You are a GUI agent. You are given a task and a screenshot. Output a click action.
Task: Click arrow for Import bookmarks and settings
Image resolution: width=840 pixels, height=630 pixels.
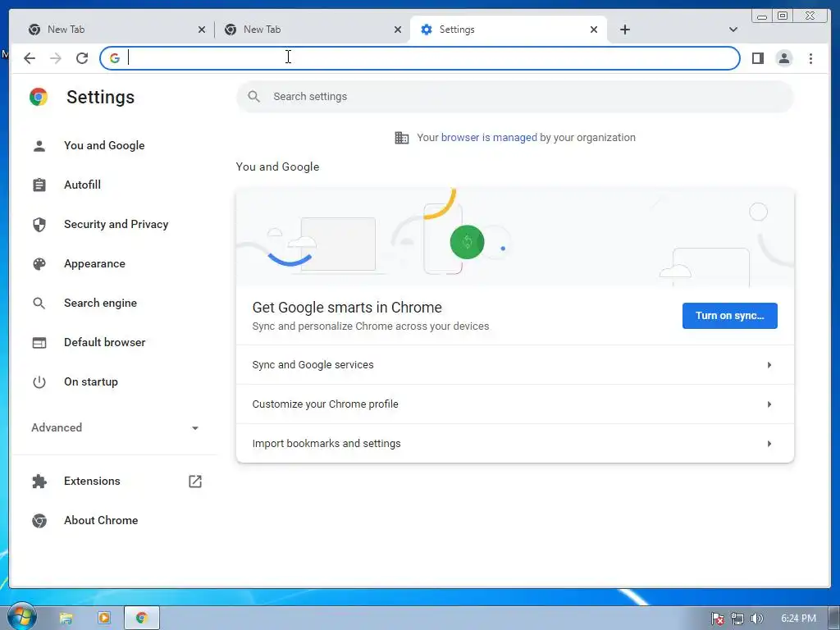tap(769, 444)
